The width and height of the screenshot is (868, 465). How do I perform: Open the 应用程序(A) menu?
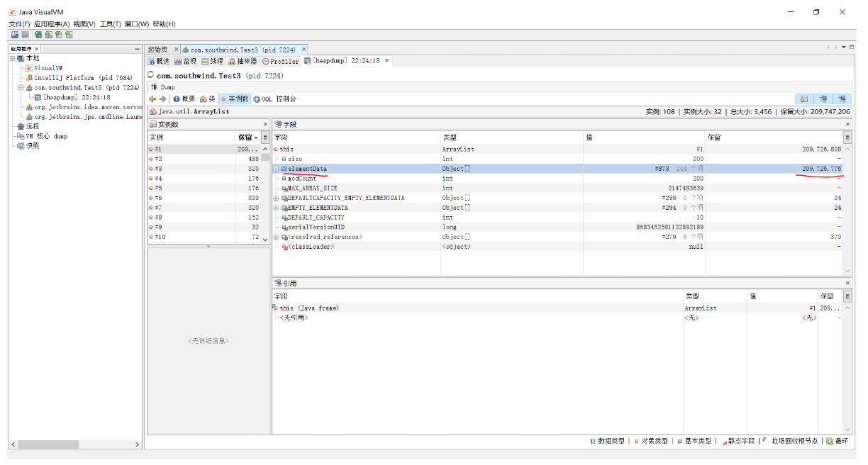(x=52, y=24)
